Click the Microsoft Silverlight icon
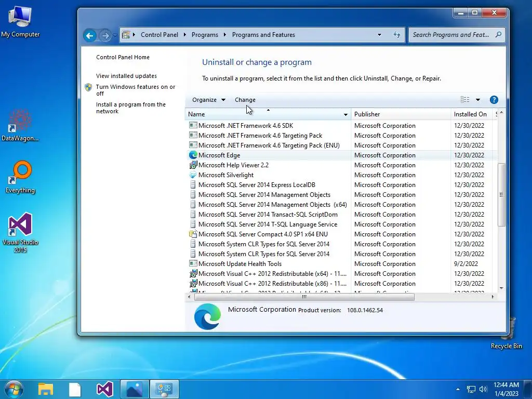Screen dimensions: 532x399 click(x=193, y=175)
